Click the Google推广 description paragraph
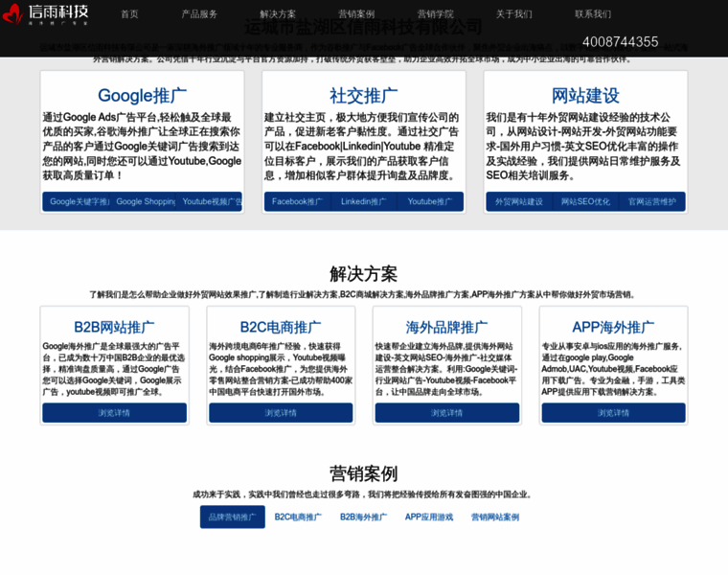This screenshot has width=728, height=575. coord(142,147)
